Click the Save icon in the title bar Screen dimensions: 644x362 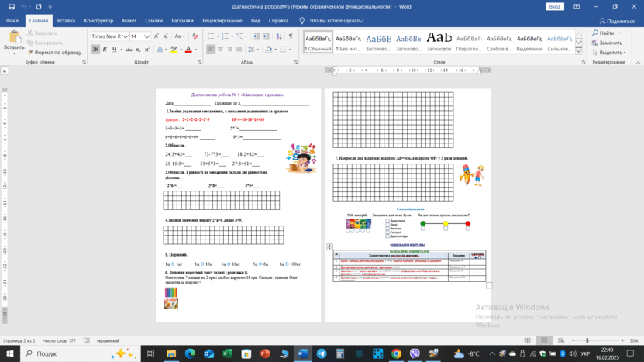tap(12, 6)
